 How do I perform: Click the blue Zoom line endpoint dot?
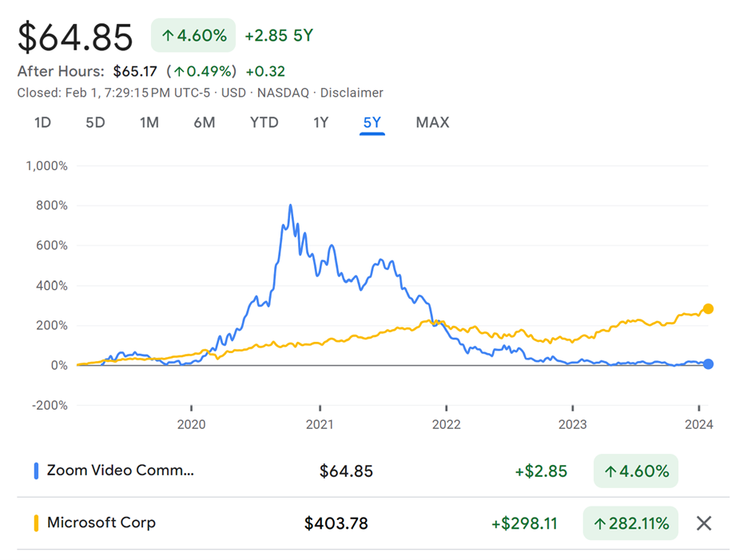(708, 364)
